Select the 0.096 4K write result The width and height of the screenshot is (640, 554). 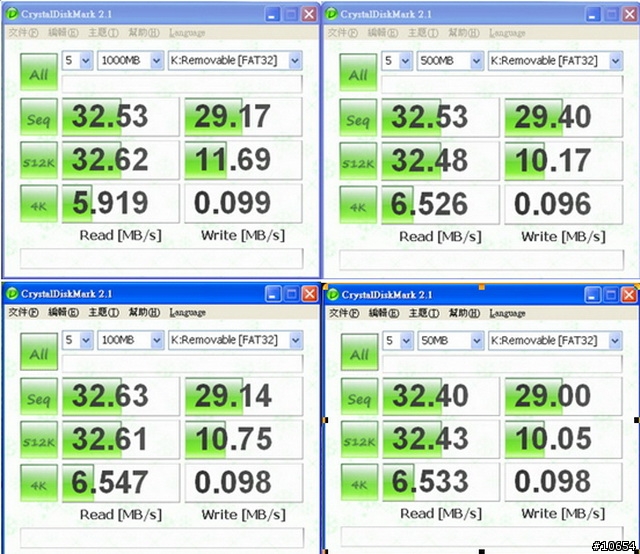564,205
